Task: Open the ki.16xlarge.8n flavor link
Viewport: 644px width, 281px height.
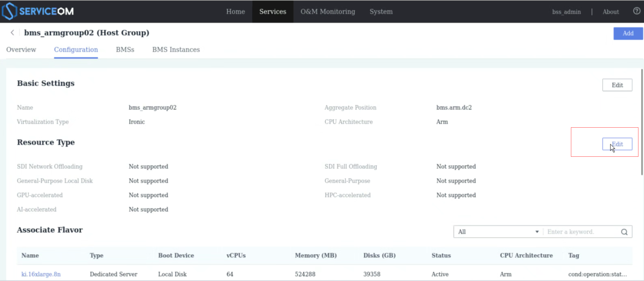Action: tap(41, 274)
